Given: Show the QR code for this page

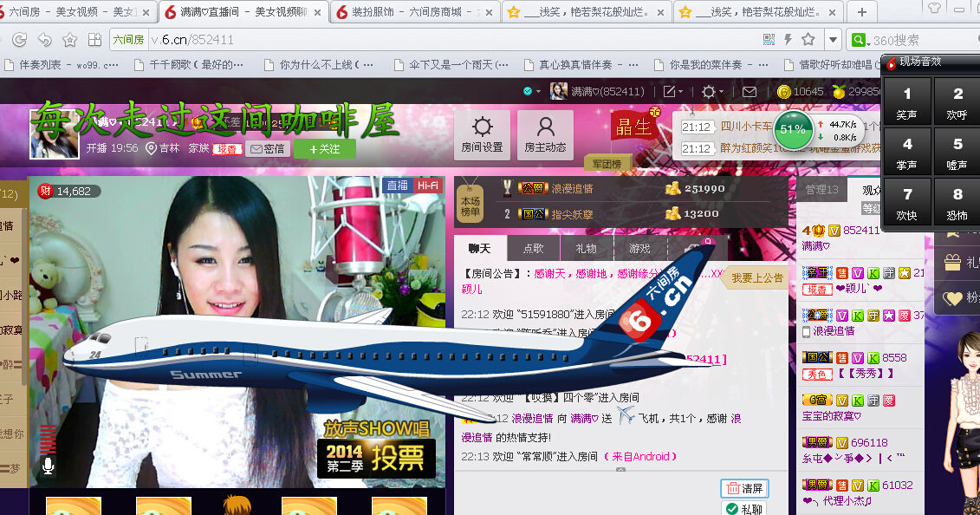Looking at the screenshot, I should coord(769,39).
